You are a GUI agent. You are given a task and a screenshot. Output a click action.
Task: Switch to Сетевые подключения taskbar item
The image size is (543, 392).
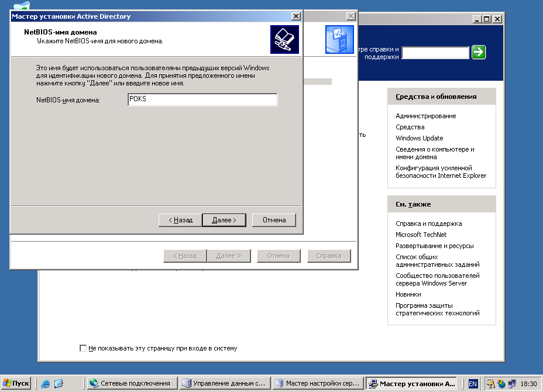pos(132,383)
